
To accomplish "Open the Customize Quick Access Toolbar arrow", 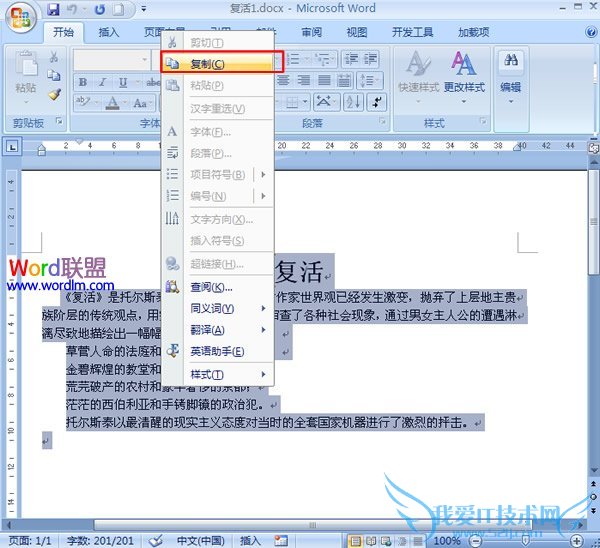I will [144, 8].
